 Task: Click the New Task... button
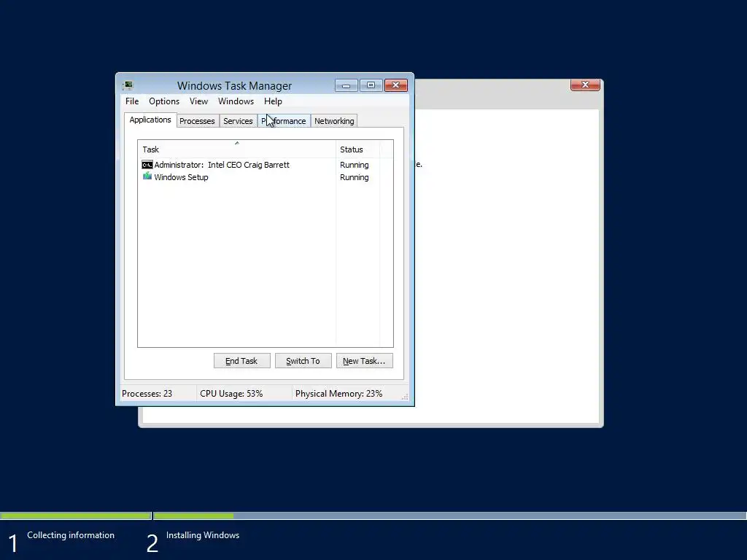point(365,361)
